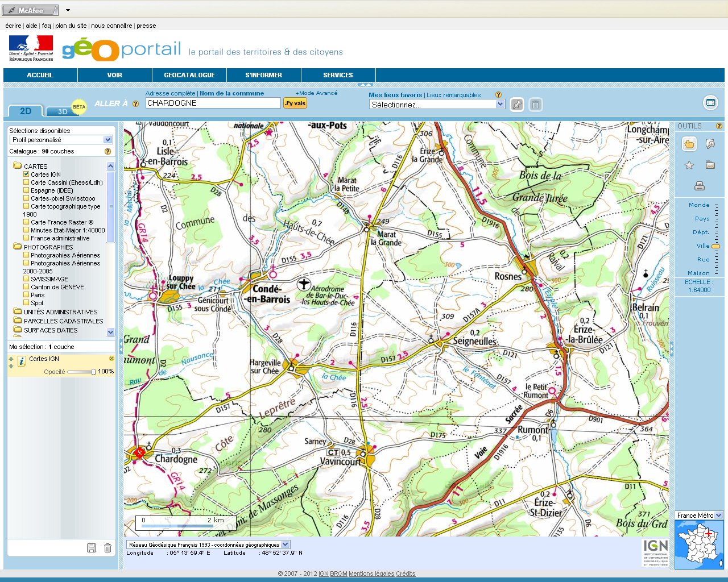Switch to the 3D view tab
728x582 pixels.
tap(63, 111)
